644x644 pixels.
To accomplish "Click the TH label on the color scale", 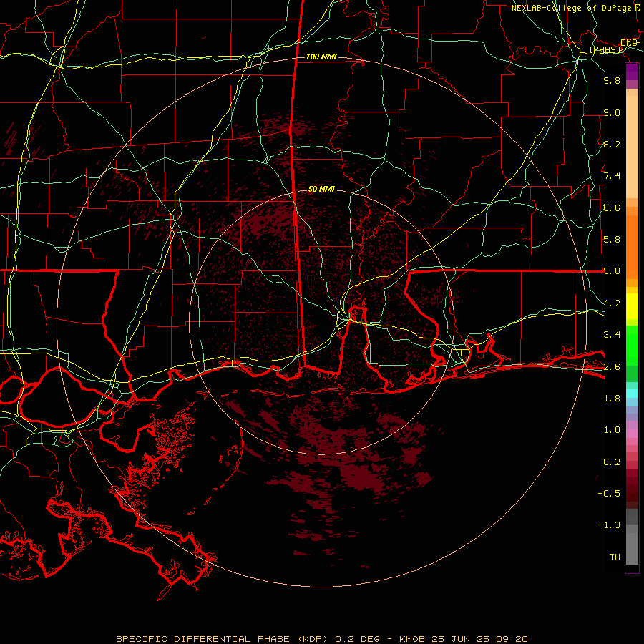I will [x=615, y=557].
